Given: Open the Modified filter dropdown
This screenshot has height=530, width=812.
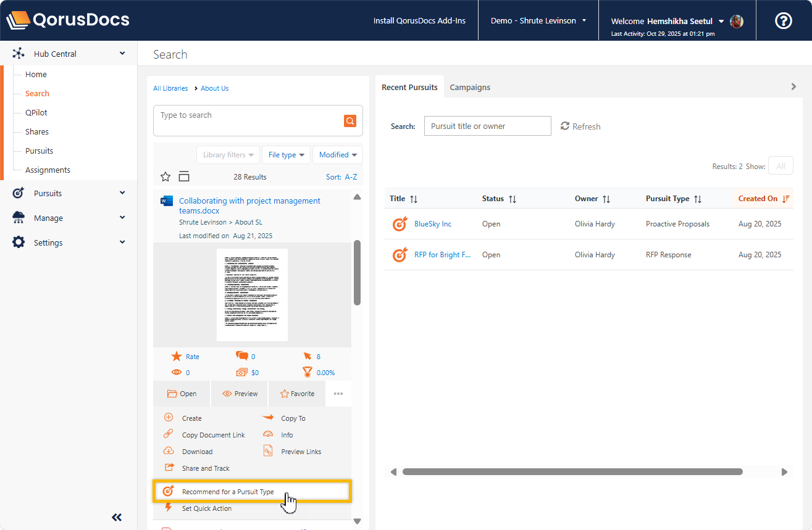Looking at the screenshot, I should 337,155.
